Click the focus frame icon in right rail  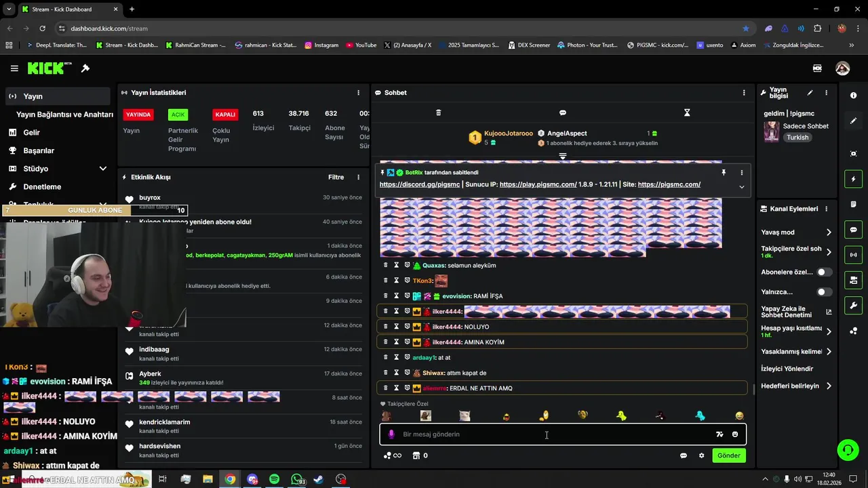853,154
